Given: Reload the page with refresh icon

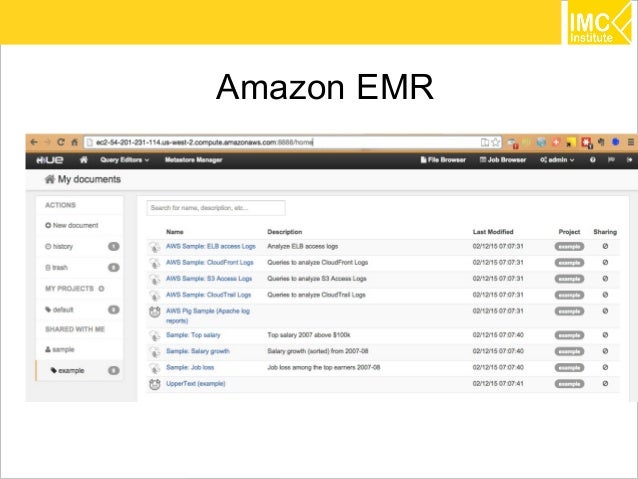Looking at the screenshot, I should tap(61, 142).
